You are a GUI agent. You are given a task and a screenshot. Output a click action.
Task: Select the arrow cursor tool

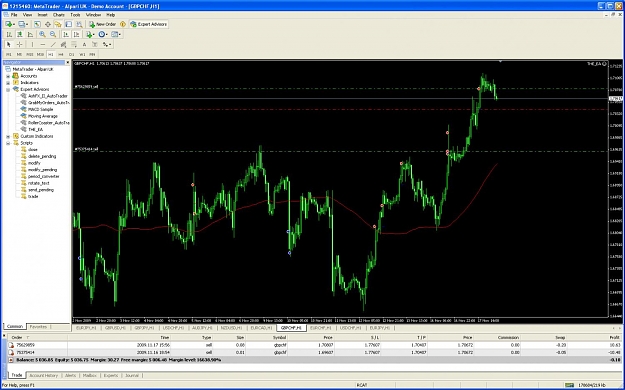coord(9,44)
